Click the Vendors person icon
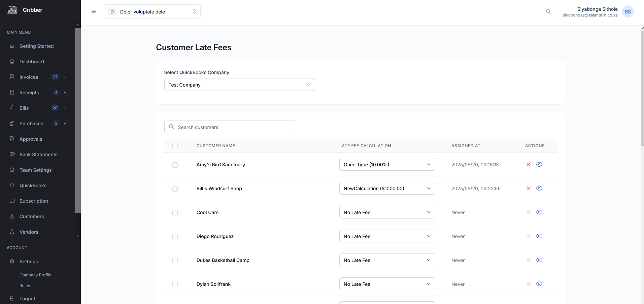Screen dimensions: 644x304 12,232
